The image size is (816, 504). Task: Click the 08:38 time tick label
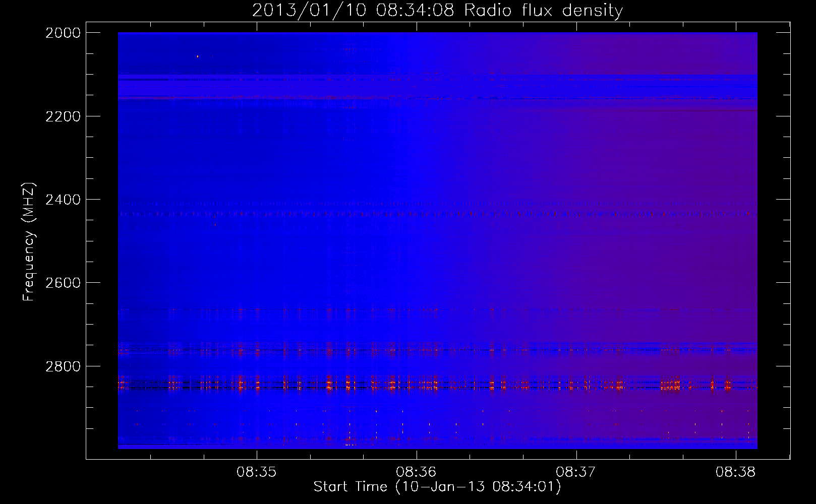click(x=735, y=472)
